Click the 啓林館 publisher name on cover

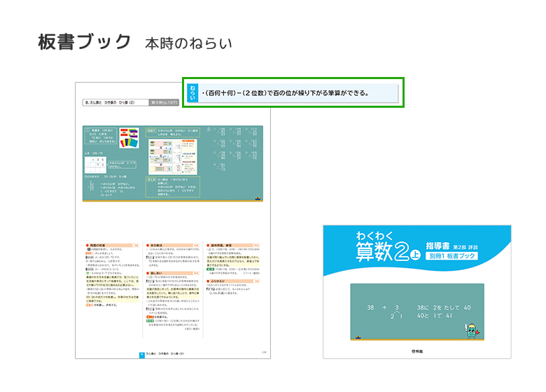417,351
